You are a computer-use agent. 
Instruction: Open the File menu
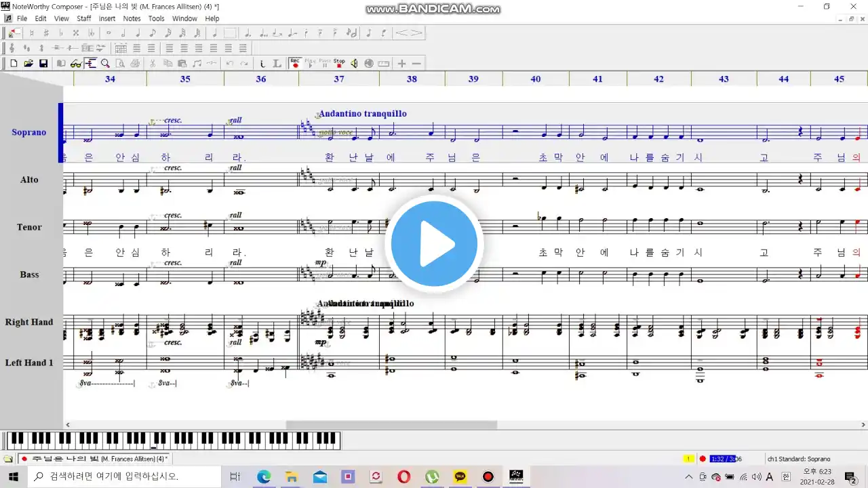coord(22,18)
